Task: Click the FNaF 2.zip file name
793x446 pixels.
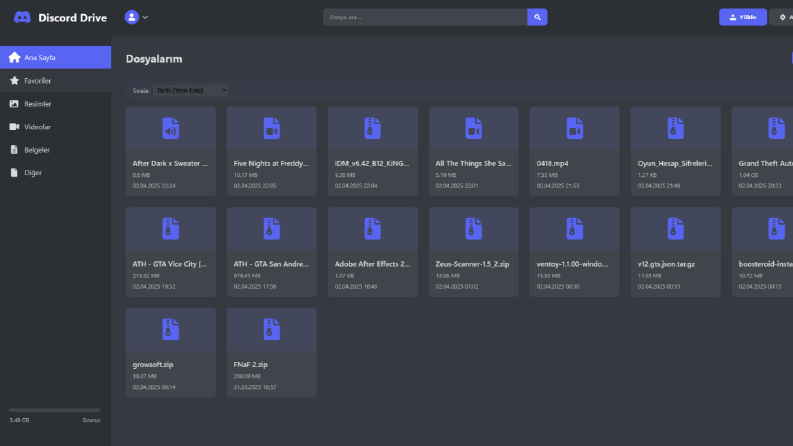Action: pos(250,365)
